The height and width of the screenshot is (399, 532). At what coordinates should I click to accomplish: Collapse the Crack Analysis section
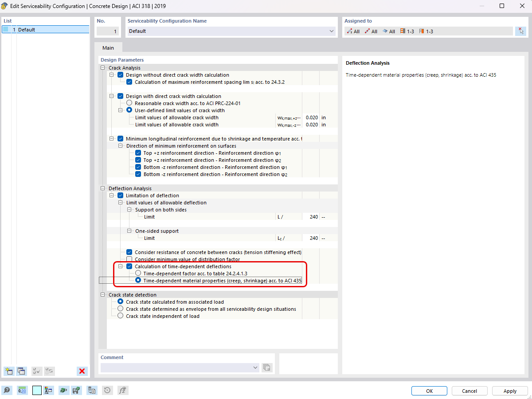(102, 67)
